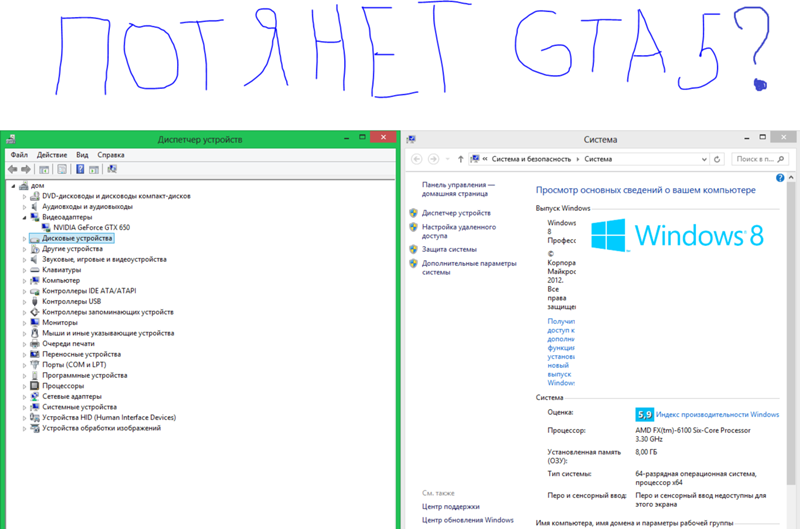The image size is (800, 529).
Task: Open the Вид menu
Action: (82, 155)
